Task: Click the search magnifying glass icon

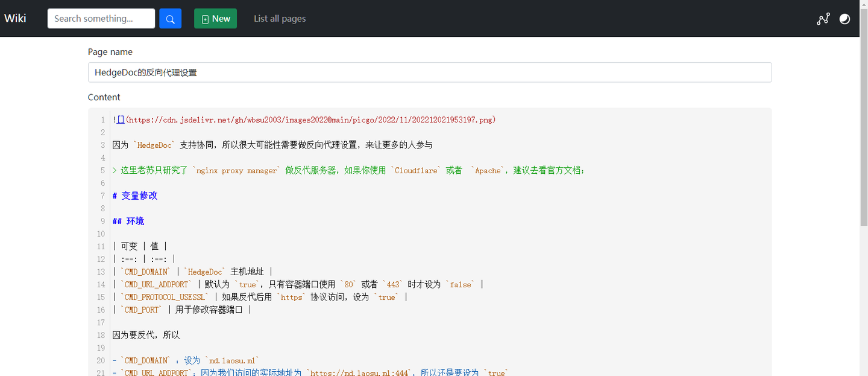Action: point(170,18)
